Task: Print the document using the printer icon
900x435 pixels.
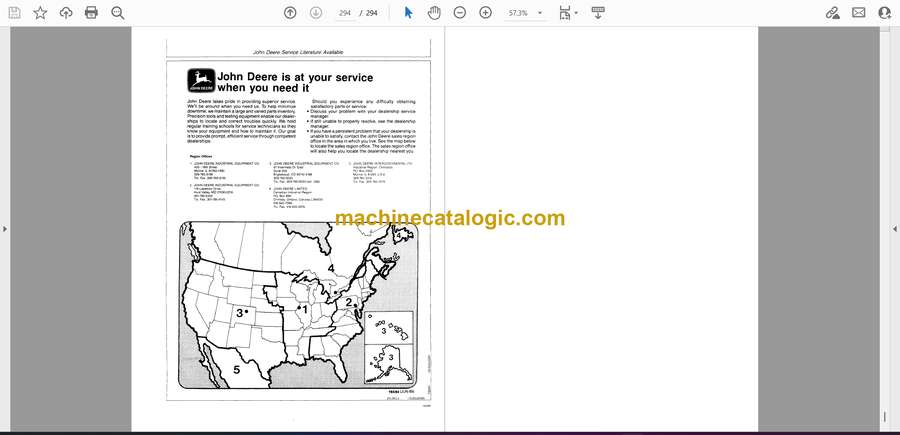Action: [x=91, y=13]
